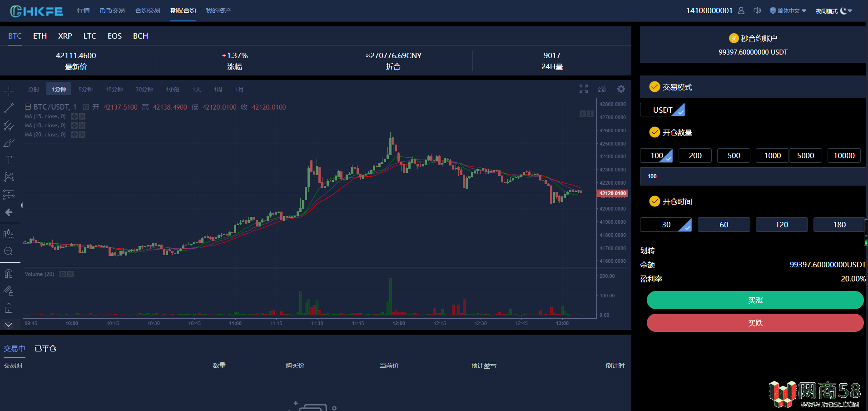Open the 简体中文 language dropdown
The image size is (868, 411).
click(788, 10)
